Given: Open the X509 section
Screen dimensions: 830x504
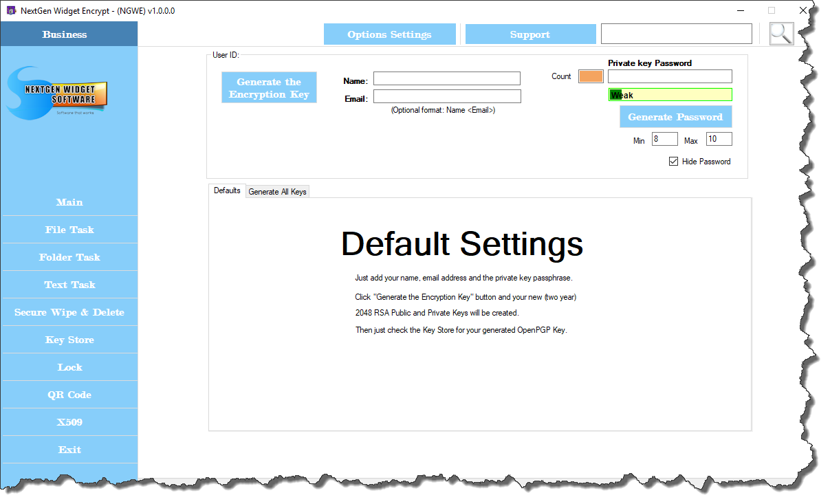Looking at the screenshot, I should click(x=69, y=422).
